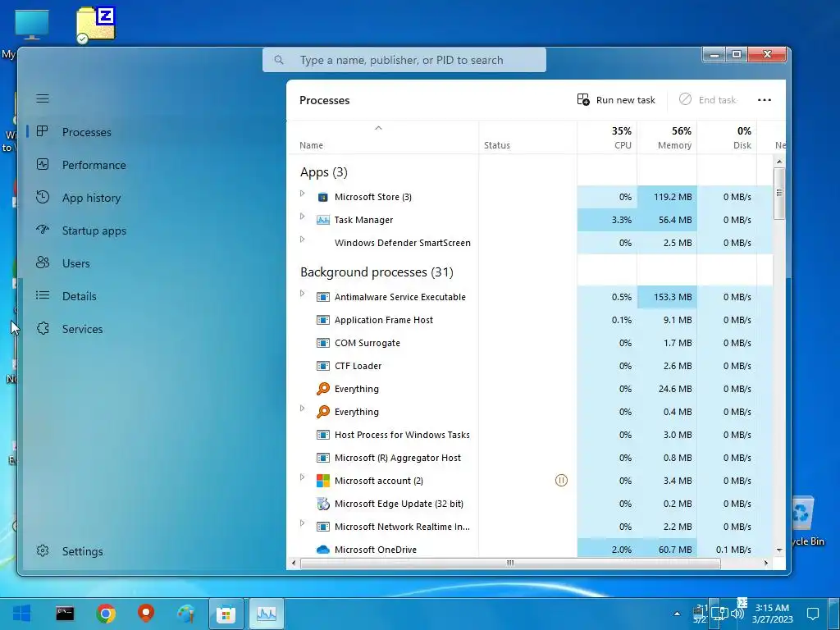Open Command Prompt from the taskbar
The image size is (840, 630).
click(x=65, y=614)
